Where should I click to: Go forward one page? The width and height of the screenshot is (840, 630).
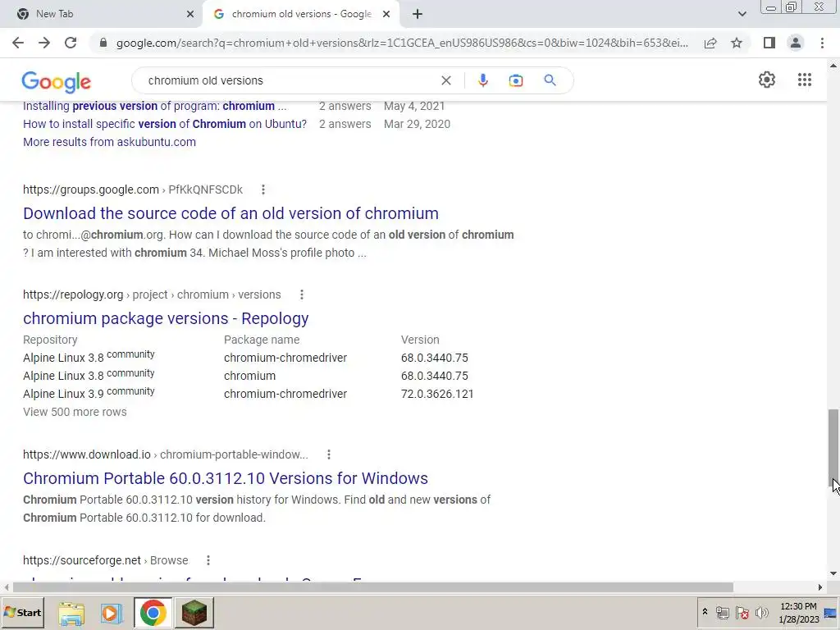point(44,43)
